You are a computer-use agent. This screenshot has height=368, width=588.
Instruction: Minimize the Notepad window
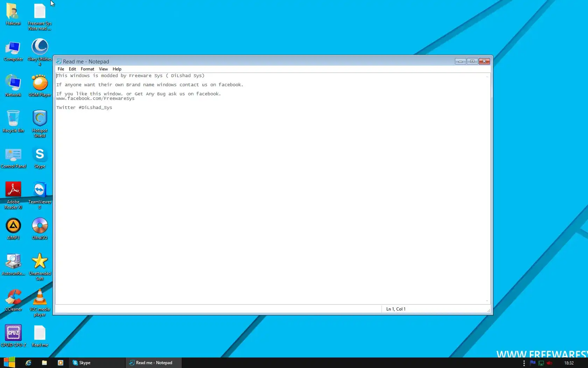click(460, 61)
